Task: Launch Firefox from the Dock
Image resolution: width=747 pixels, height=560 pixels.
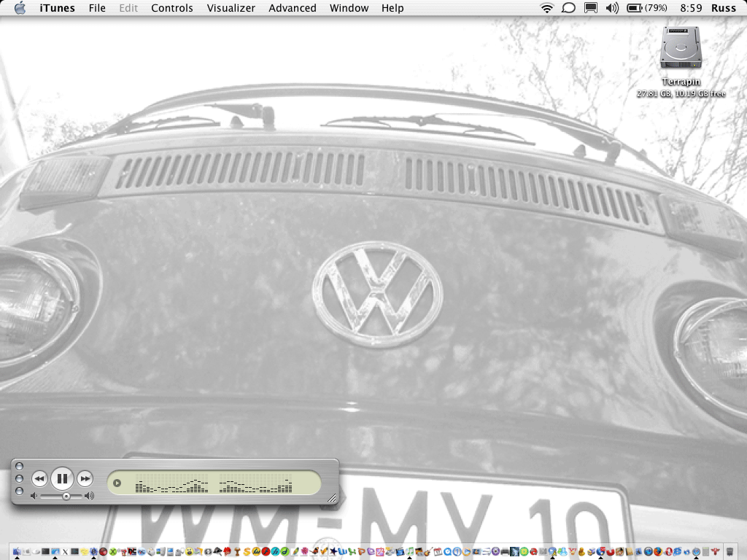Action: click(658, 551)
